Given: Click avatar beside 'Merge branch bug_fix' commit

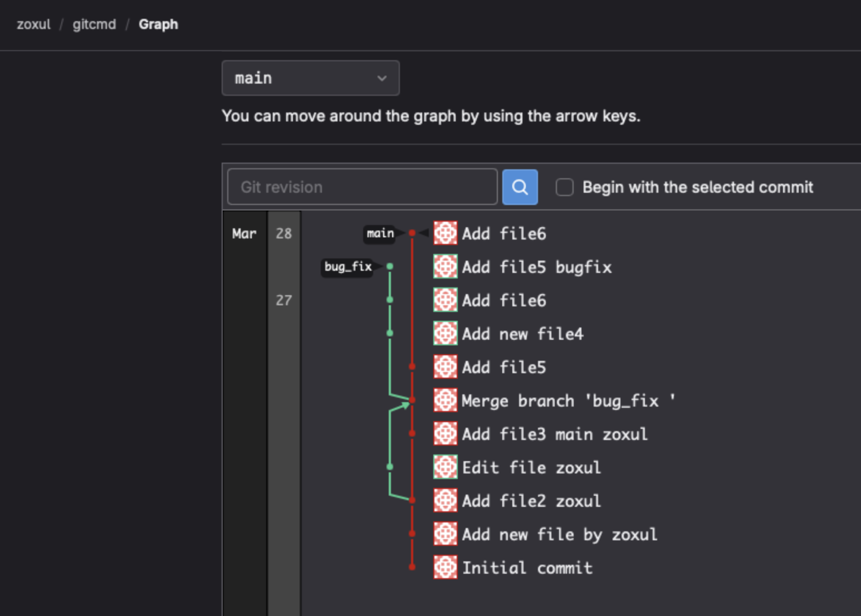Looking at the screenshot, I should pos(445,400).
